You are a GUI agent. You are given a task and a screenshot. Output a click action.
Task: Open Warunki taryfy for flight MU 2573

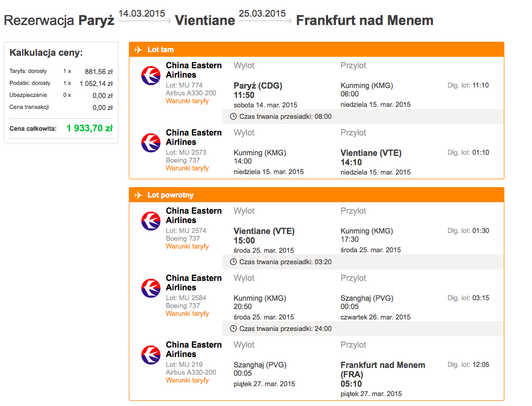point(187,168)
